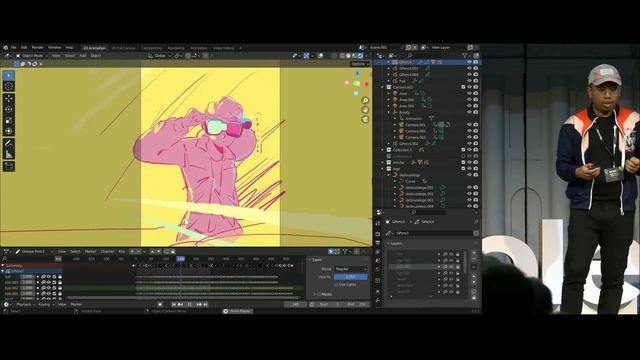Switch viewport to rendered shading icon
The width and height of the screenshot is (640, 360).
360,56
